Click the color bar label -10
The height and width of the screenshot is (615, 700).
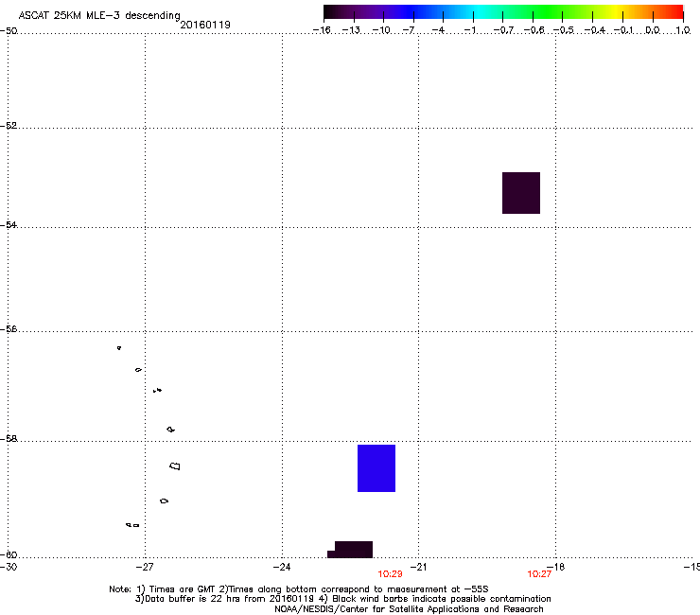381,30
